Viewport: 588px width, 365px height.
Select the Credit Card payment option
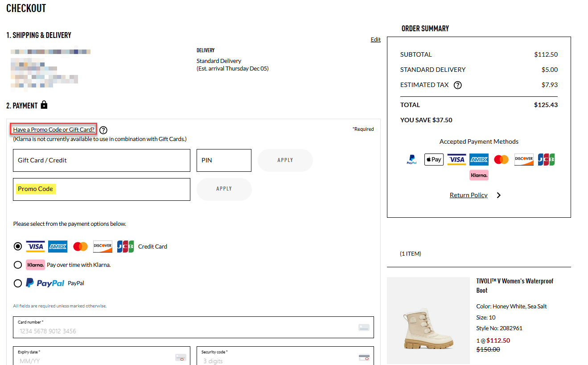[x=18, y=246]
